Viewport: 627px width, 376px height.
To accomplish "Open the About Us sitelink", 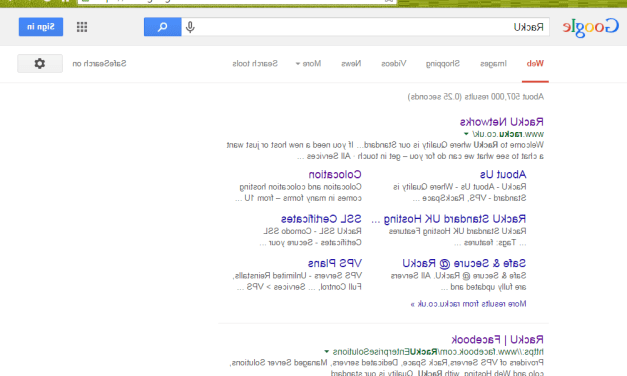I will pyautogui.click(x=503, y=174).
